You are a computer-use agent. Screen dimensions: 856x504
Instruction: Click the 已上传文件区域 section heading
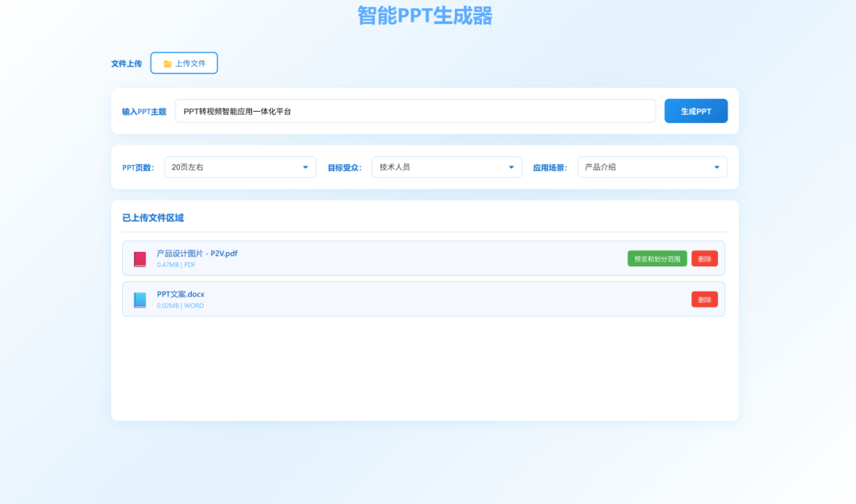[x=153, y=218]
